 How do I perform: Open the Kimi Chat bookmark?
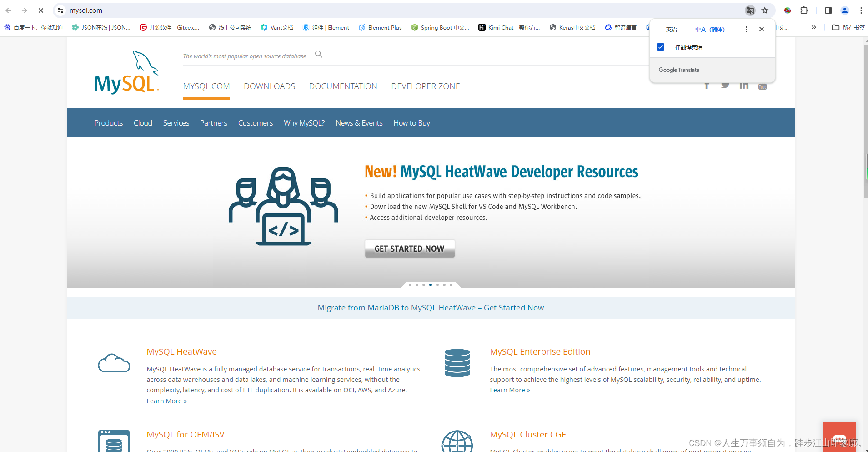tap(509, 27)
